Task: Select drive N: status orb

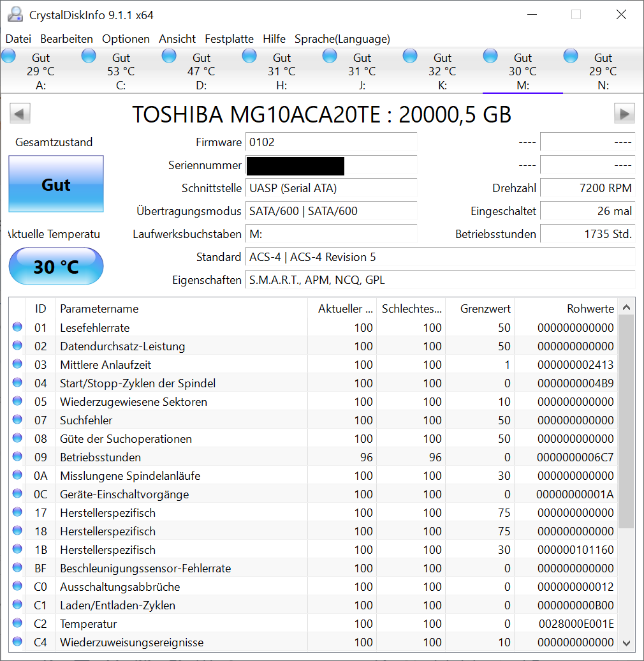Action: (x=571, y=56)
